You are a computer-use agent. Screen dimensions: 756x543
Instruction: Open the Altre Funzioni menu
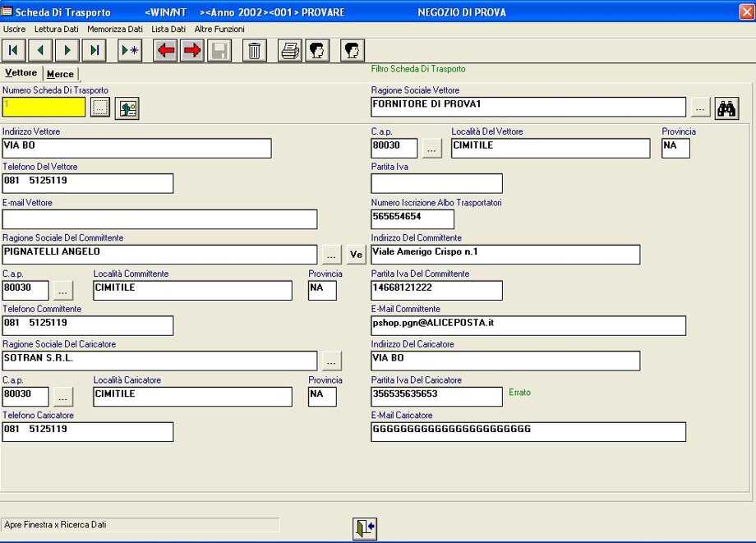pyautogui.click(x=219, y=29)
